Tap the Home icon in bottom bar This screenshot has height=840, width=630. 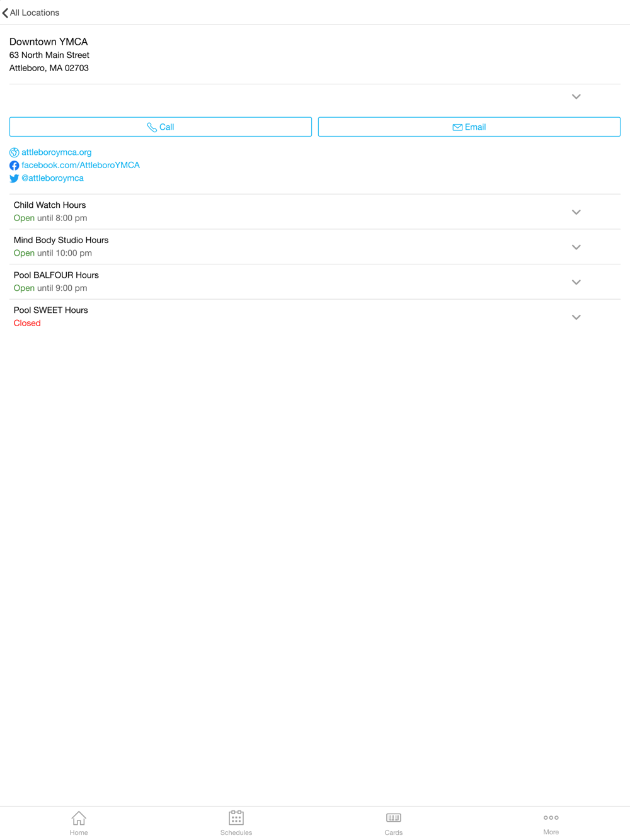click(79, 818)
